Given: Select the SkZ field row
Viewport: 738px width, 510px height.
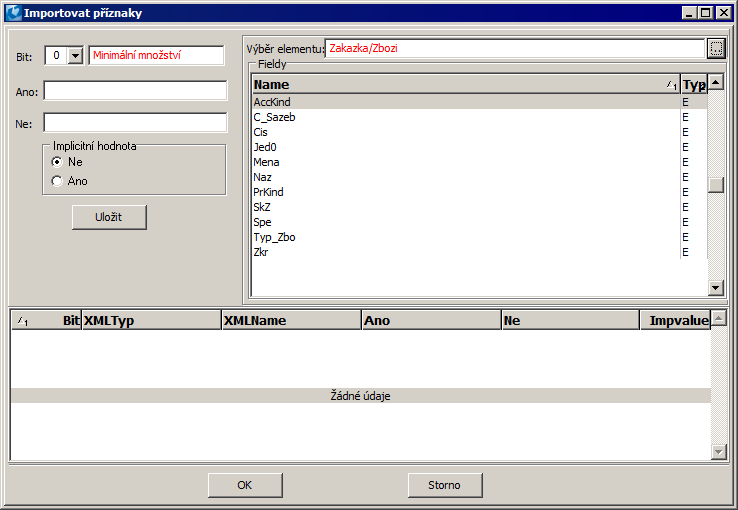Looking at the screenshot, I should point(480,207).
